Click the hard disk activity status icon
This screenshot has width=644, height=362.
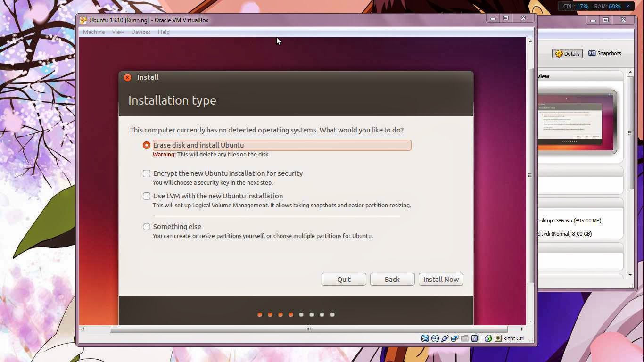(425, 338)
